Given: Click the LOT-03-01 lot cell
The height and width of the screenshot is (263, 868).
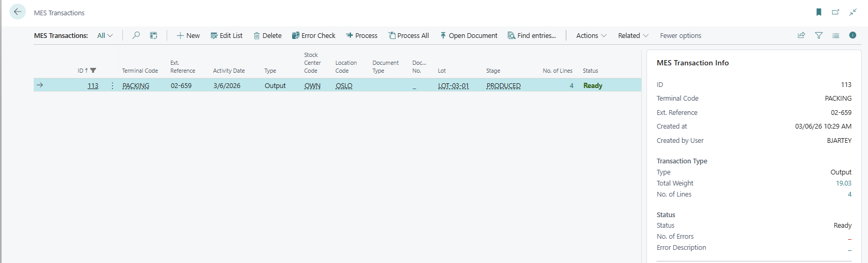Looking at the screenshot, I should tap(453, 85).
